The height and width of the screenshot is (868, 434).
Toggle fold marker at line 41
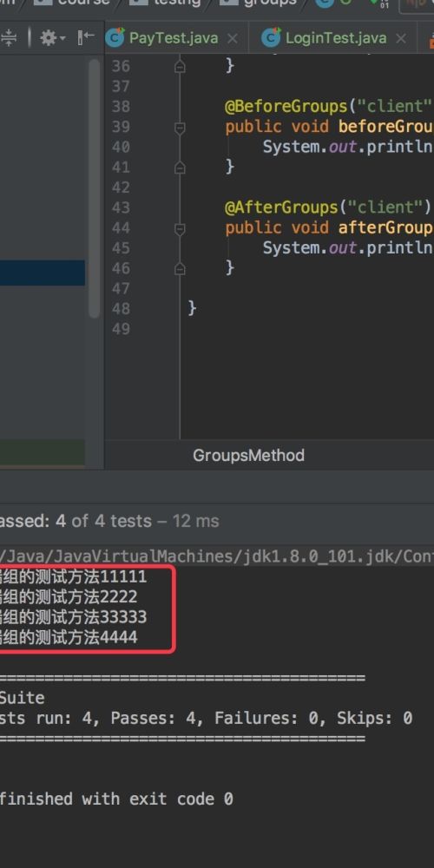pyautogui.click(x=180, y=168)
